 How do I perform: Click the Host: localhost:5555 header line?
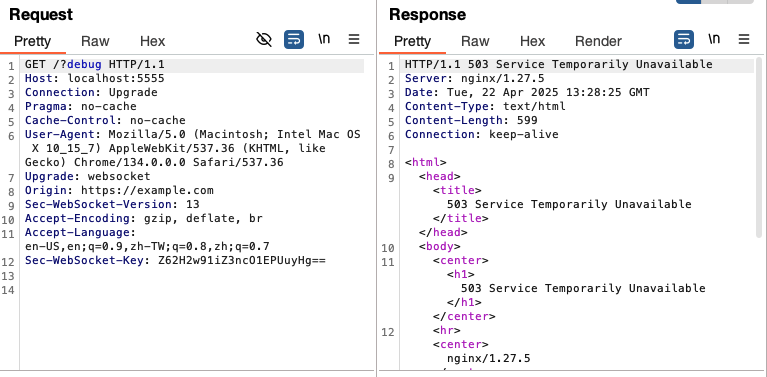95,78
